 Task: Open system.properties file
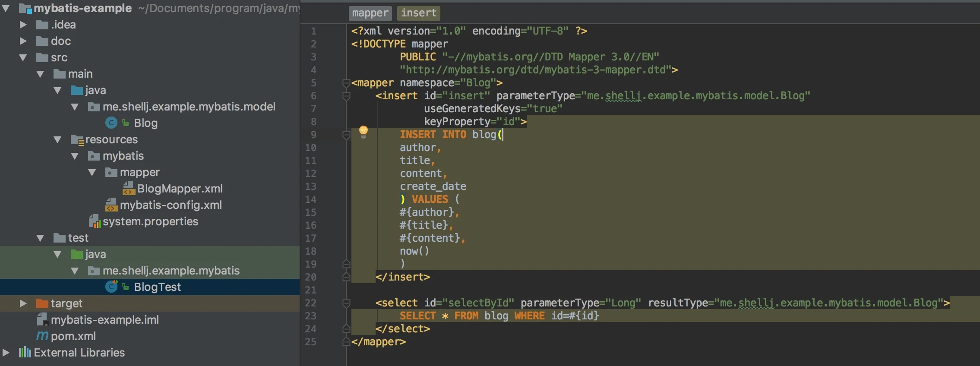click(150, 221)
